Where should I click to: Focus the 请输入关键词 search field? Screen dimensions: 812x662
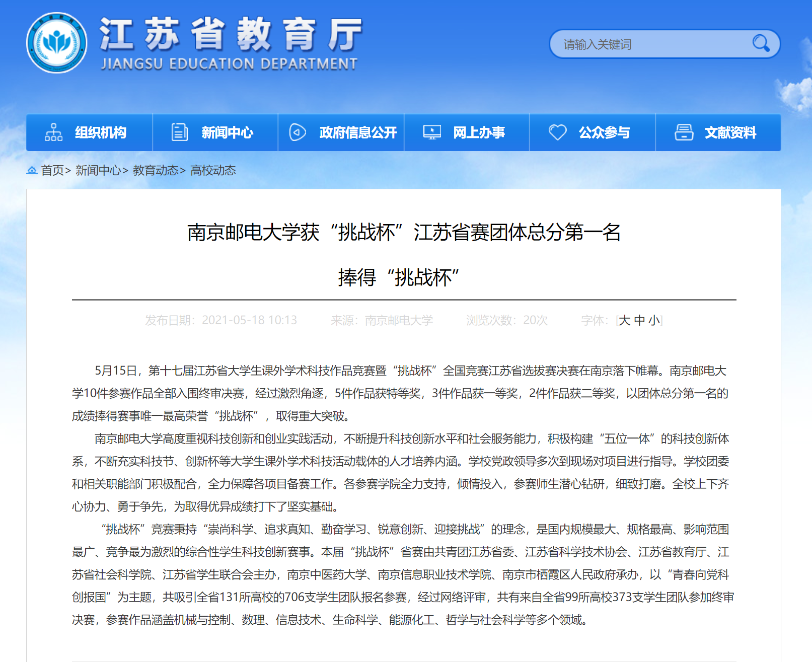(649, 44)
